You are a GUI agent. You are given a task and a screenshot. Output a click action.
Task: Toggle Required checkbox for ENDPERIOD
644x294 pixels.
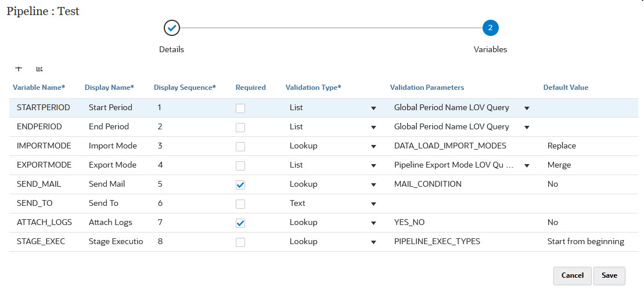click(240, 127)
